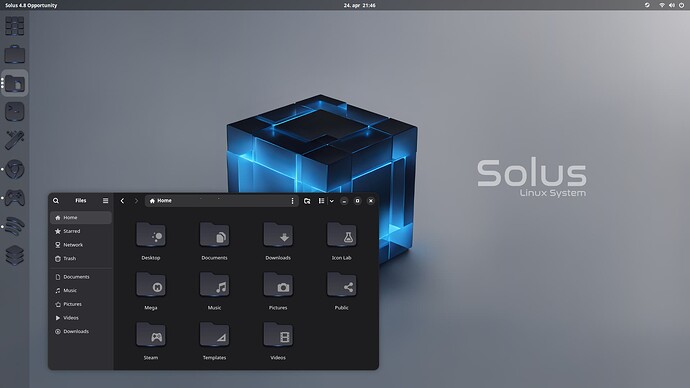Viewport: 690px width, 388px height.
Task: Click the volume icon in the top bar
Action: [672, 5]
